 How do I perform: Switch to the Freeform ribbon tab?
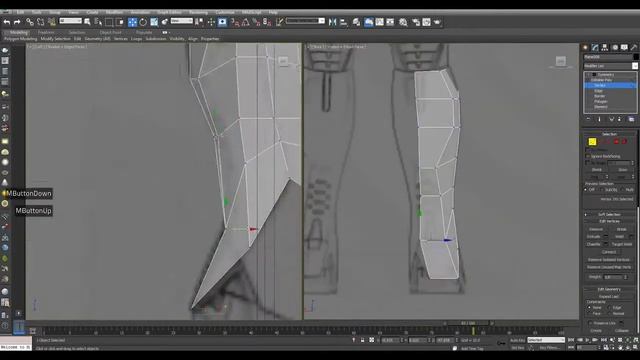point(46,32)
